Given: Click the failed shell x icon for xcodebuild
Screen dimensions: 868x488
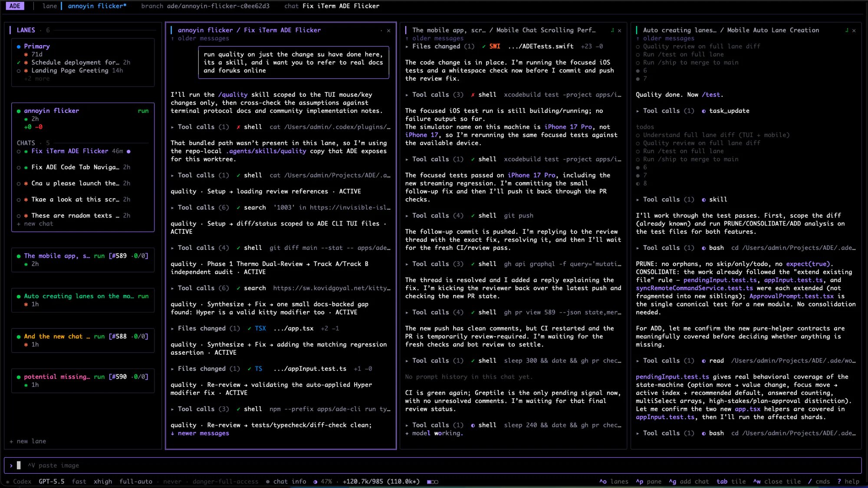Looking at the screenshot, I should tap(473, 95).
